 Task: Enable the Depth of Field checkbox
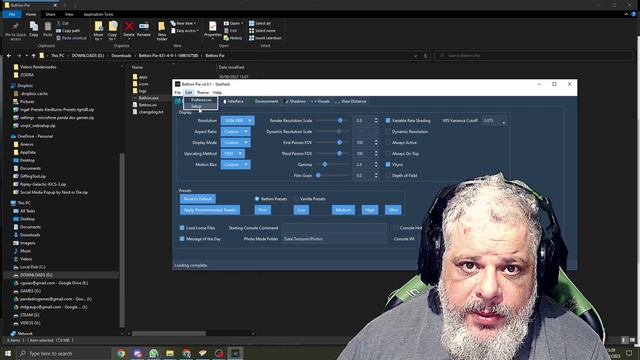click(388, 176)
